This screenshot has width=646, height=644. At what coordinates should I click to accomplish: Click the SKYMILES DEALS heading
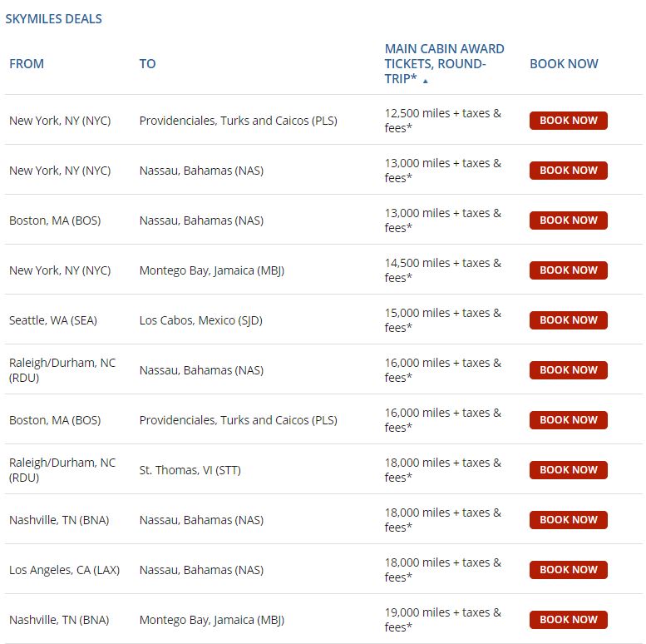pos(54,19)
